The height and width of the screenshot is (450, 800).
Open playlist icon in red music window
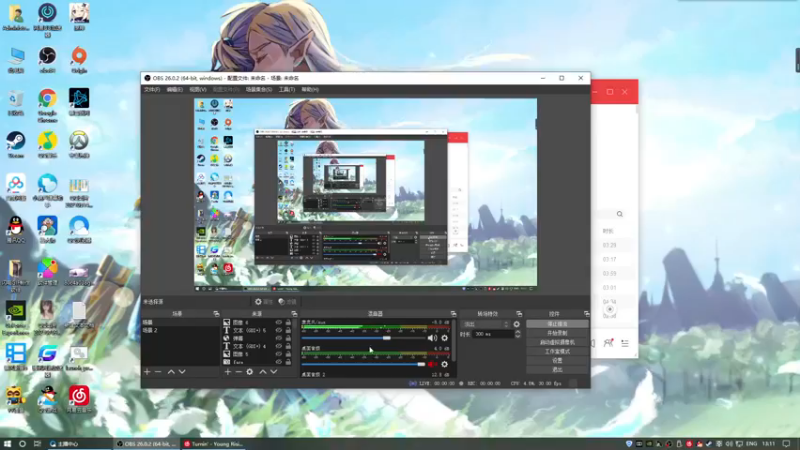(x=625, y=343)
